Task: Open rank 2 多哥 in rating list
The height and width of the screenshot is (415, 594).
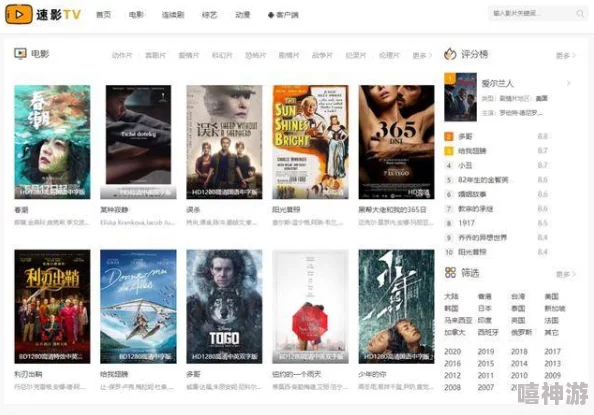Action: point(465,136)
